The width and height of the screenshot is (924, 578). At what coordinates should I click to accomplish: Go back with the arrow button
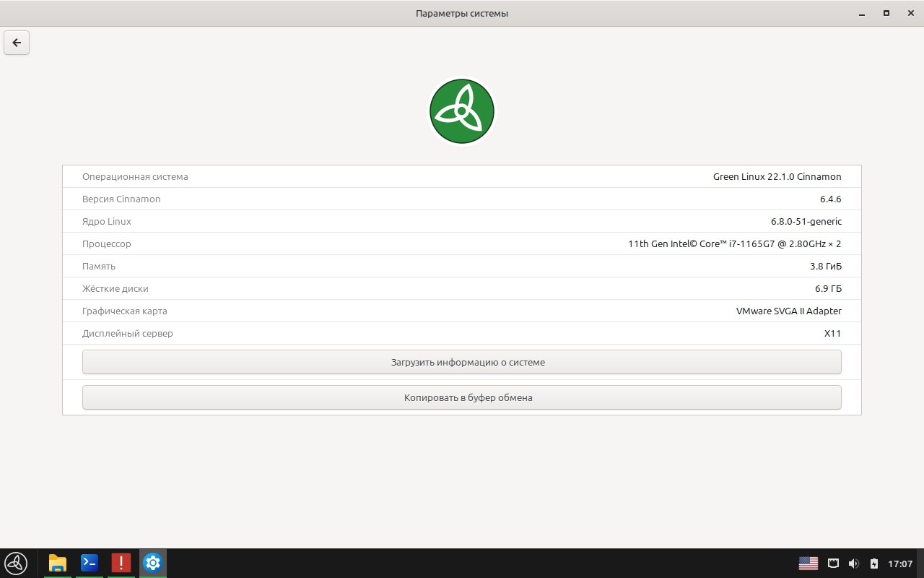pyautogui.click(x=17, y=43)
